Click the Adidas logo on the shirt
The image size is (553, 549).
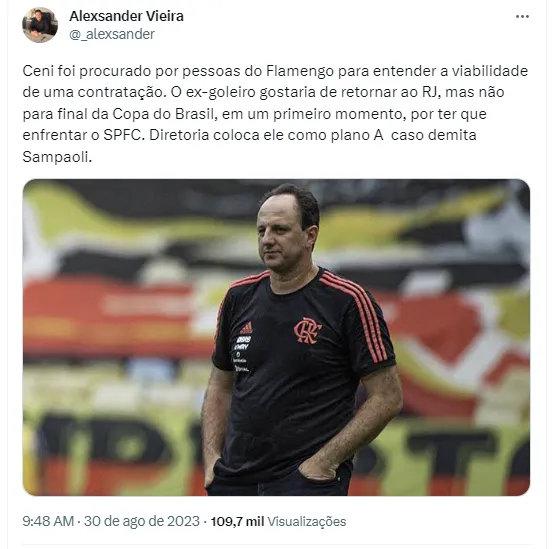coord(246,328)
